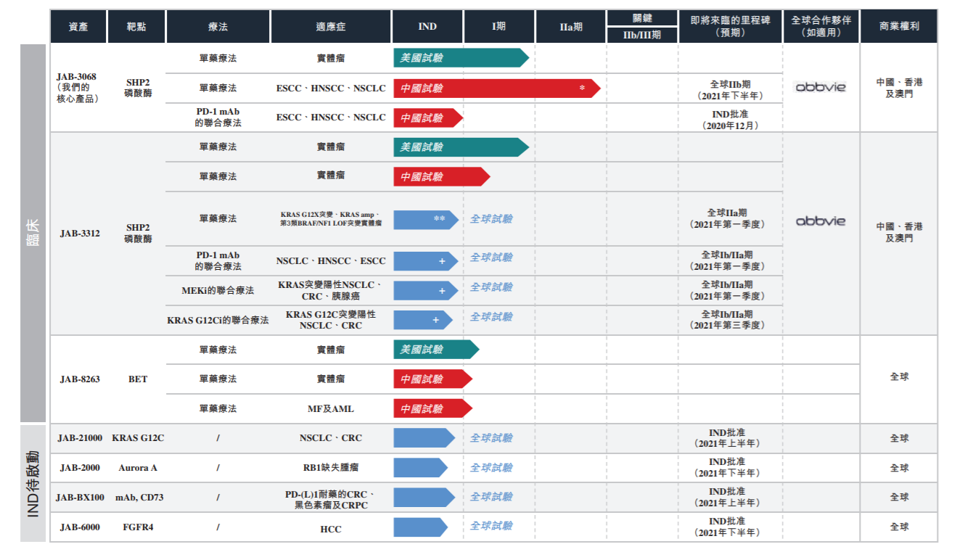Click the 中國試驗 bar in the MF及AML row
The image size is (957, 560).
click(x=432, y=409)
